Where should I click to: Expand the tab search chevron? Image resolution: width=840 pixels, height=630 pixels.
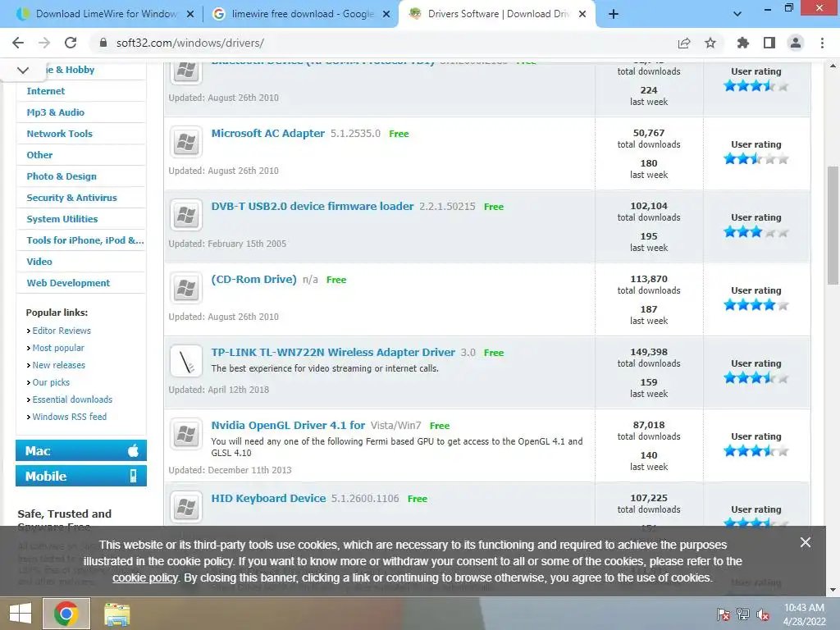[x=737, y=14]
